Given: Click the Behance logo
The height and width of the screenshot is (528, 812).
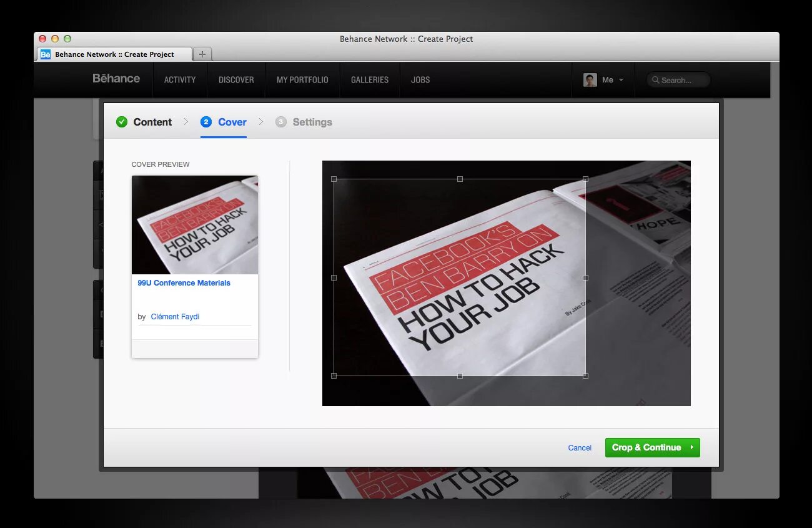Looking at the screenshot, I should pyautogui.click(x=116, y=79).
